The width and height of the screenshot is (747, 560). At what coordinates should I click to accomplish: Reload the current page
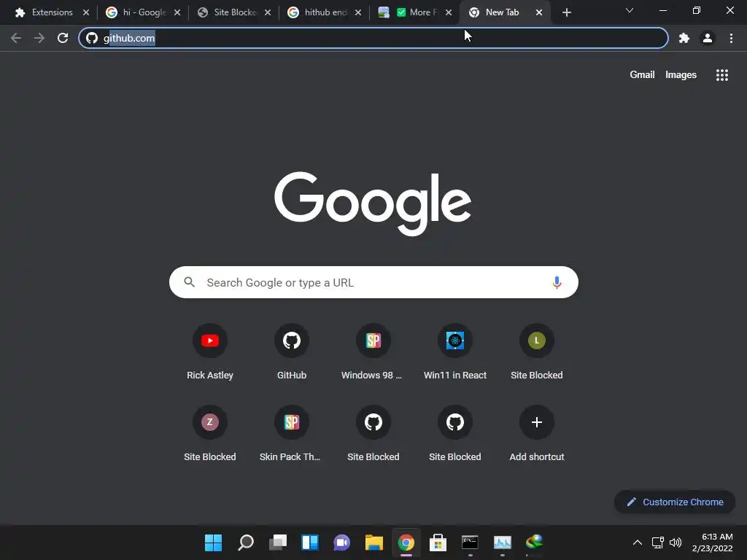pos(63,38)
